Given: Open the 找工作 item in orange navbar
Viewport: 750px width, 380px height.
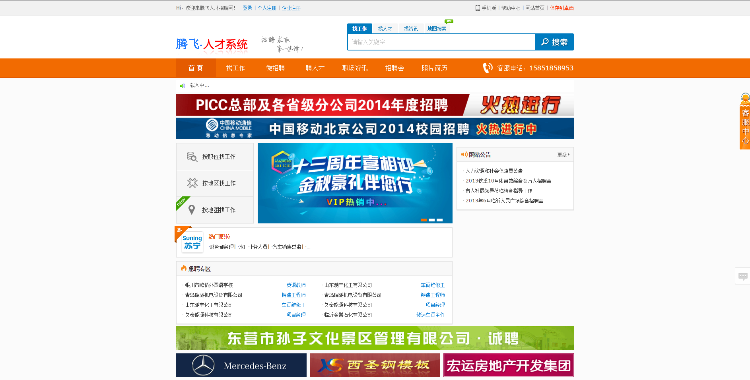Looking at the screenshot, I should (235, 68).
